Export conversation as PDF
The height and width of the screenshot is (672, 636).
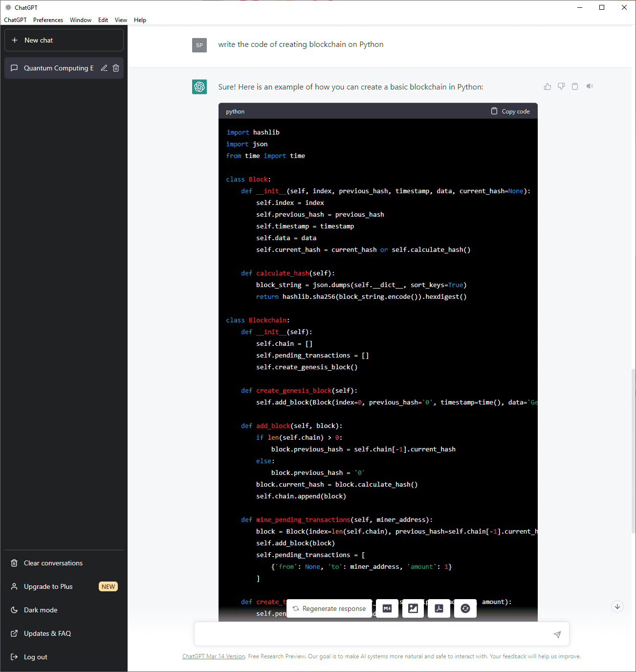(x=439, y=608)
